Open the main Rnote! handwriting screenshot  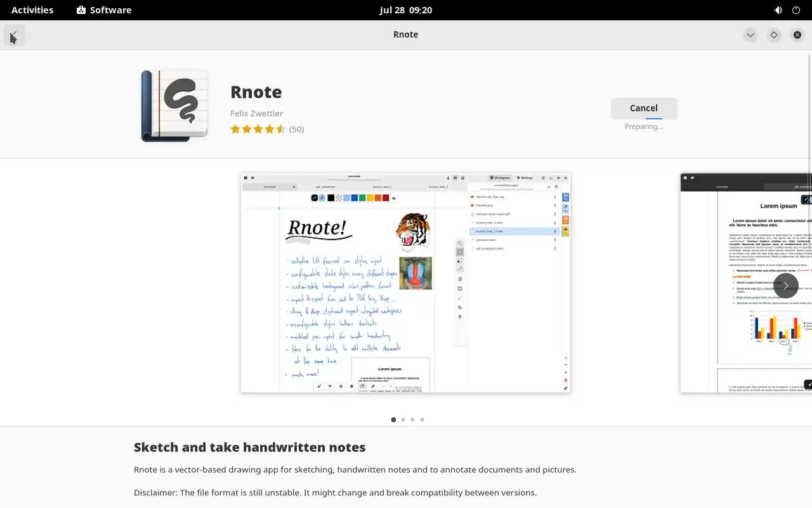pos(405,283)
